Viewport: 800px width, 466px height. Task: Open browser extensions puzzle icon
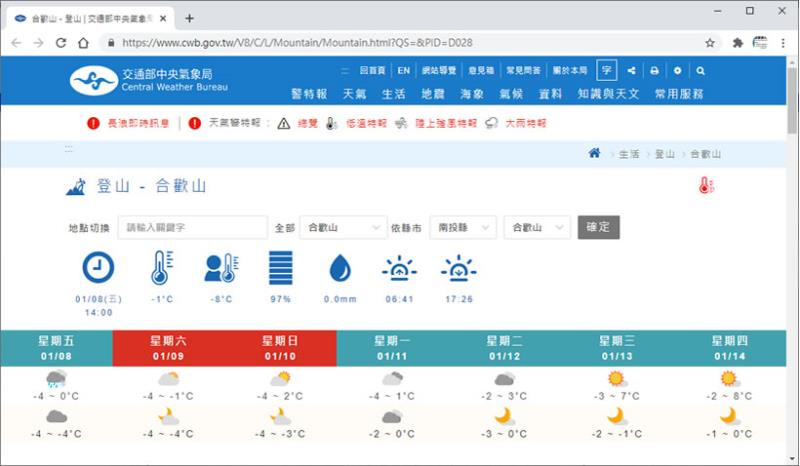tap(737, 43)
